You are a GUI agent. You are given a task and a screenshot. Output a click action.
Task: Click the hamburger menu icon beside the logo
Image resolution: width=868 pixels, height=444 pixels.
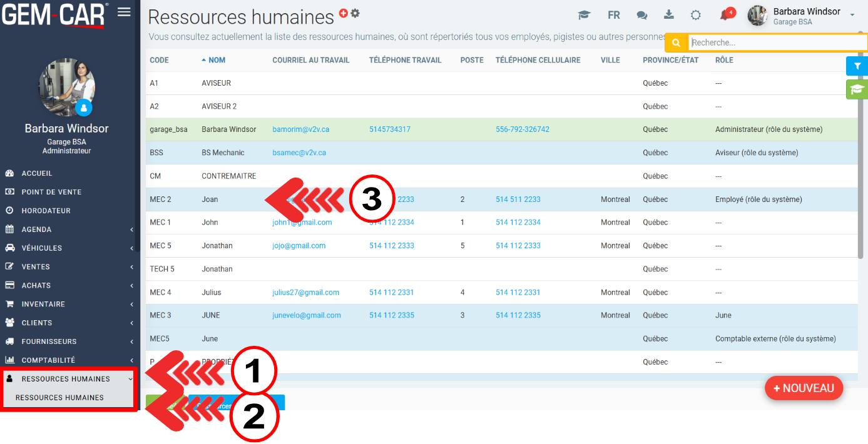tap(124, 12)
